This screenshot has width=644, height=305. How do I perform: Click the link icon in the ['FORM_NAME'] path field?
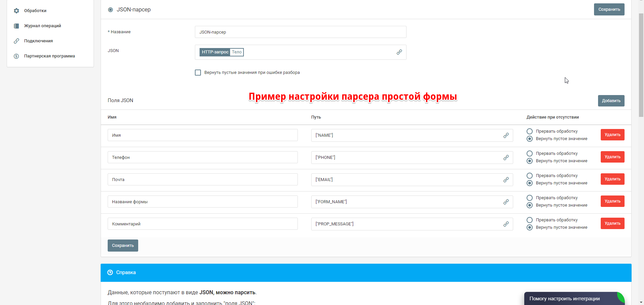[506, 202]
